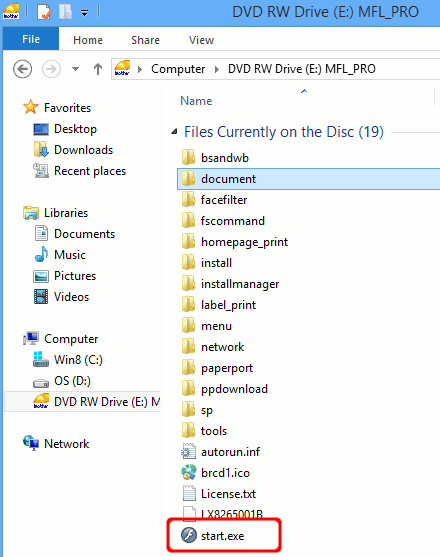
Task: Click the Properties quick access icon
Action: 44,12
